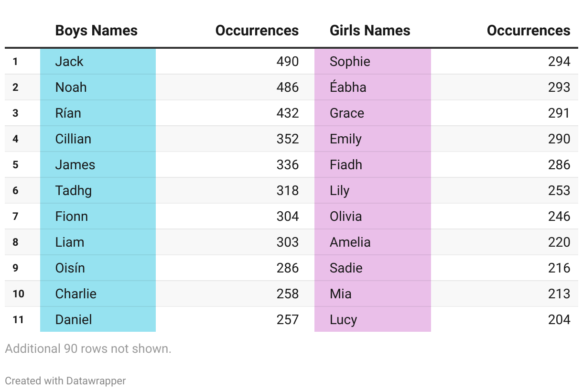Select the Mia name cell
The image size is (583, 392).
[373, 294]
